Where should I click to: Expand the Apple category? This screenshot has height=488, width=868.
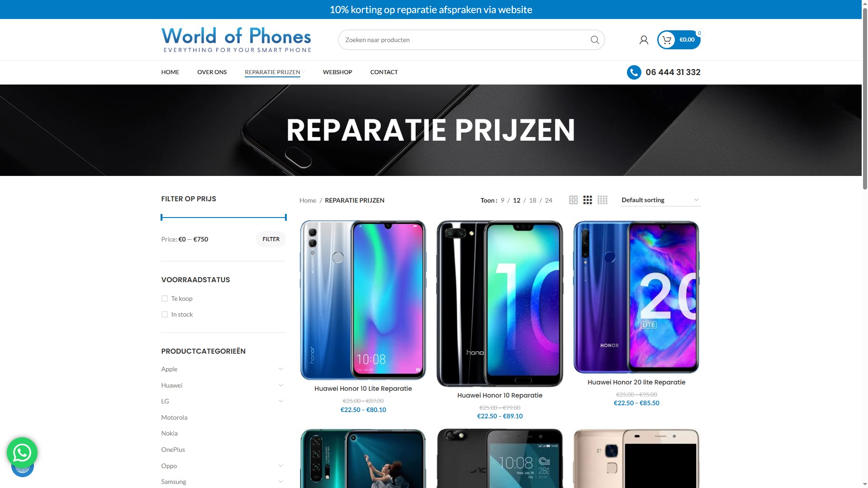(x=281, y=369)
